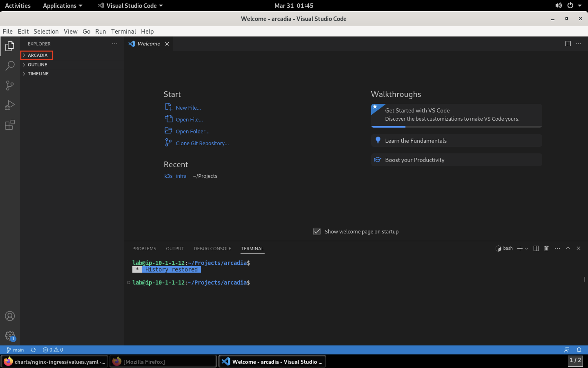
Task: Open recent k3s_infra project
Action: point(175,176)
